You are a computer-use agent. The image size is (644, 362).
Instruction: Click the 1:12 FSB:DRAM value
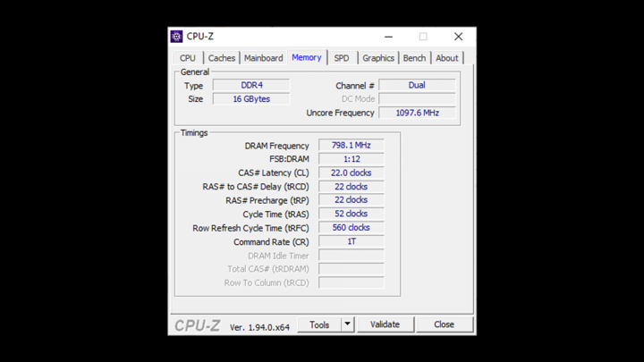352,159
